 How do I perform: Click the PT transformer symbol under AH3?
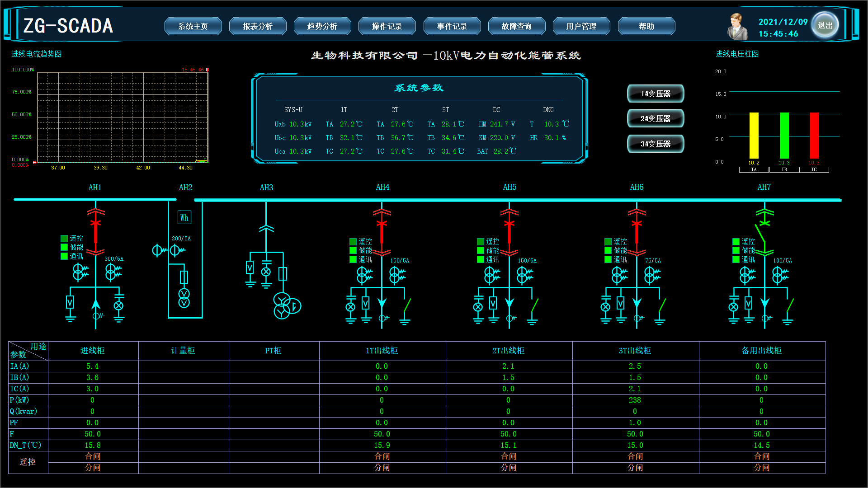[286, 306]
